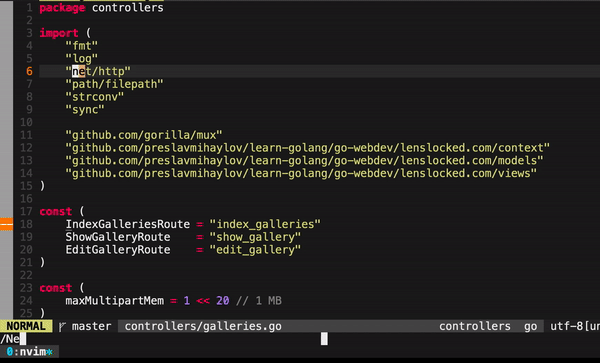Click the "edit_gallery" string value
Viewport: 600px width, 363px height.
pos(255,250)
